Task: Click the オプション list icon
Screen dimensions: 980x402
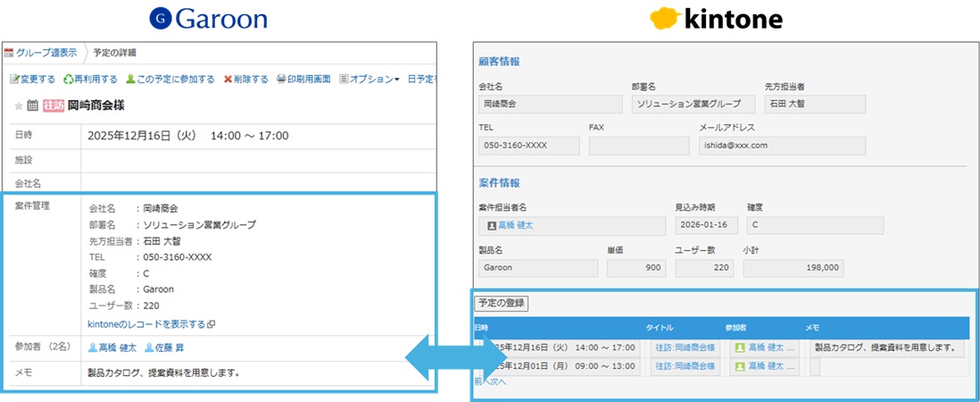Action: click(344, 80)
